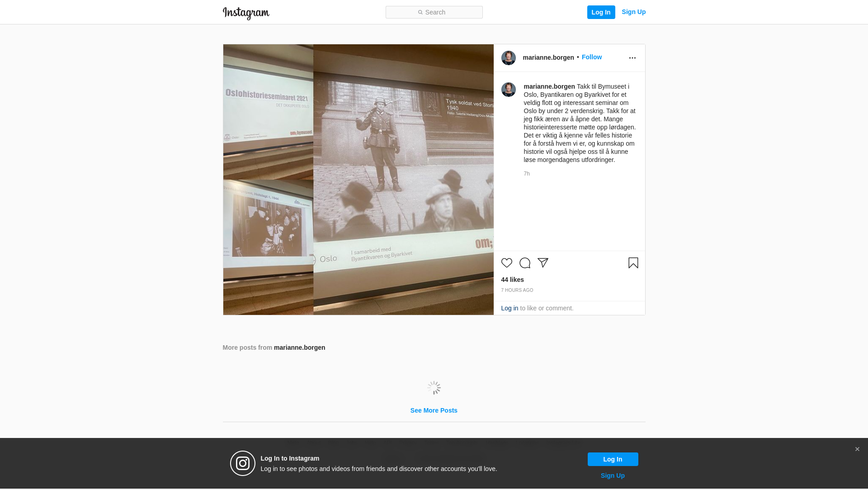Screen dimensions: 868x490
Task: Click Log in to like or comment
Action: click(x=509, y=308)
